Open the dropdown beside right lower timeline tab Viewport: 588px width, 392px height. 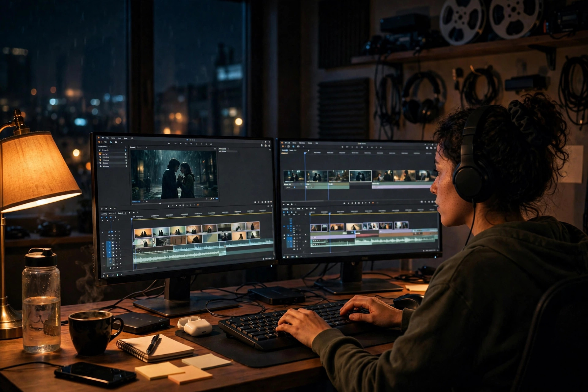tap(303, 209)
